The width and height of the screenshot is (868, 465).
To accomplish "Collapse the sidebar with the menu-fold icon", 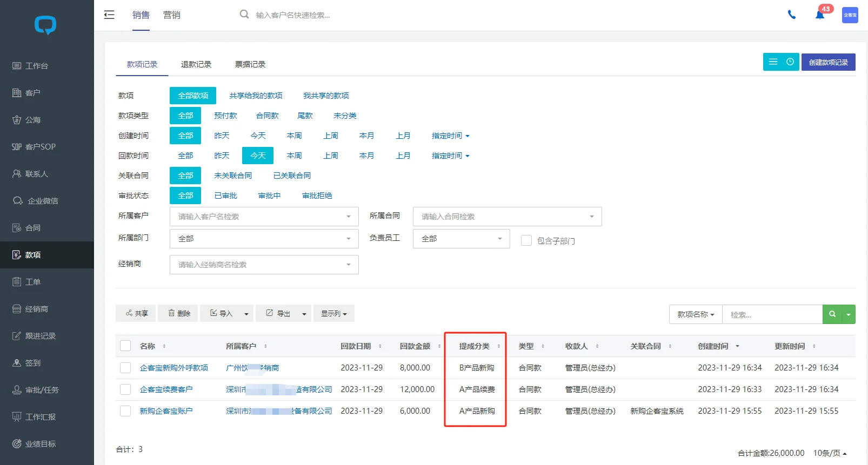I will [x=109, y=15].
